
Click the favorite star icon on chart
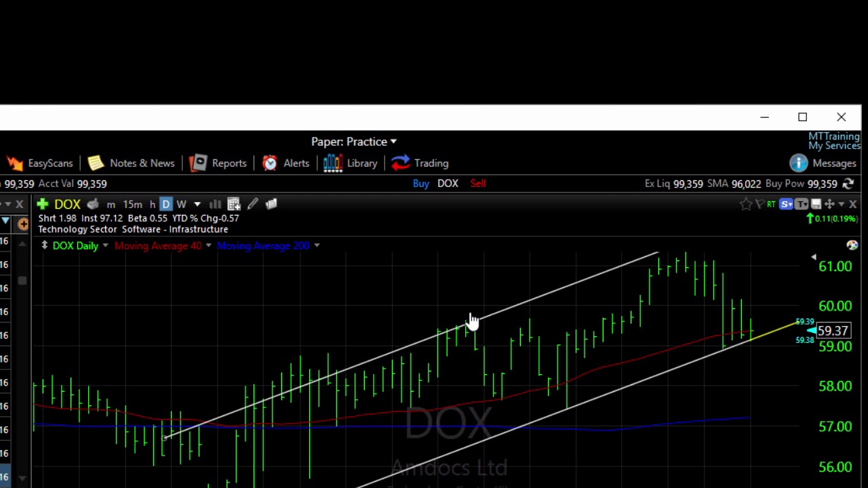[x=746, y=204]
